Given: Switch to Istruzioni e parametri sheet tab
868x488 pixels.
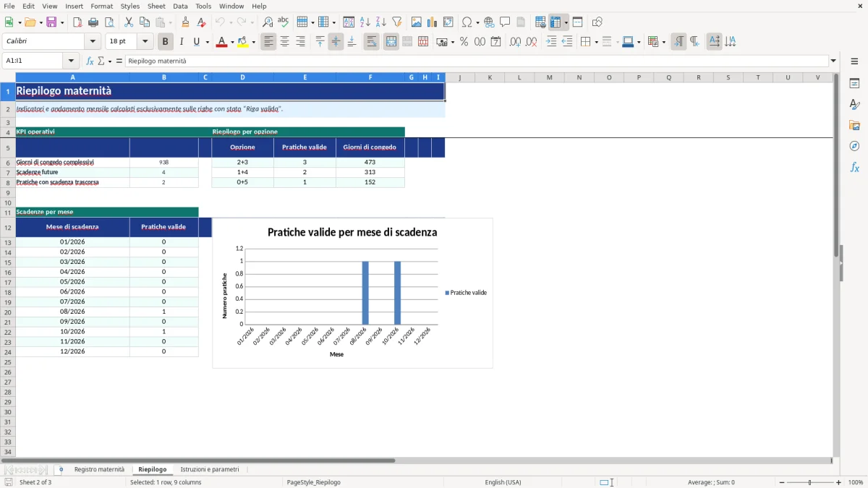Looking at the screenshot, I should click(x=210, y=469).
